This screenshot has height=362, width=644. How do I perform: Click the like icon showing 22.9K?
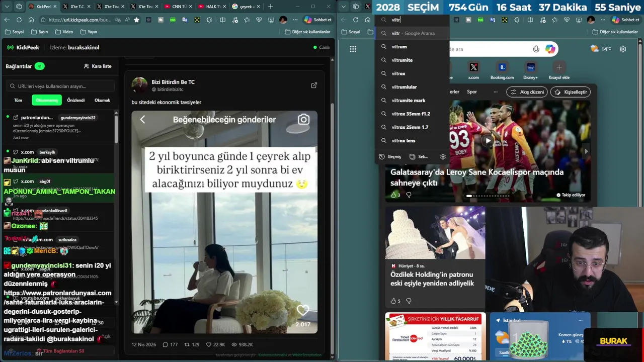click(x=208, y=344)
